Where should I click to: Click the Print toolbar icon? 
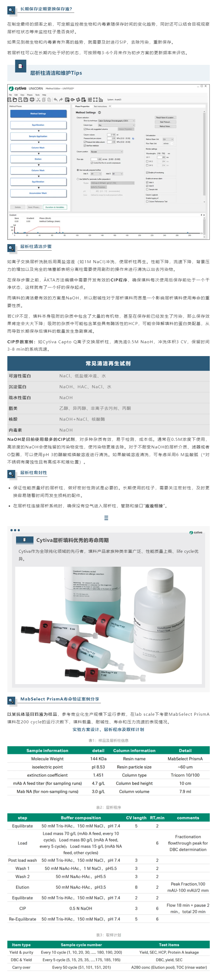pyautogui.click(x=32, y=100)
